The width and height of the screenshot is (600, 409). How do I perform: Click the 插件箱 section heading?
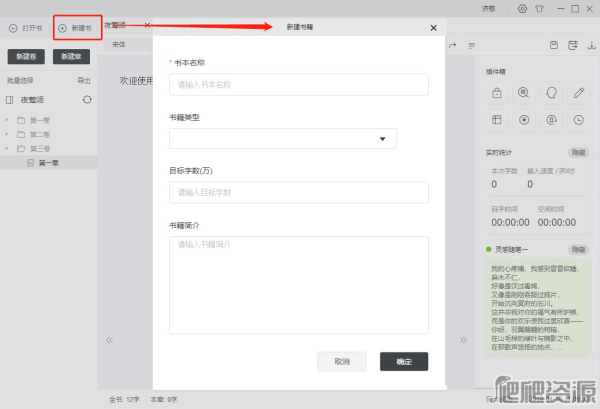(496, 72)
